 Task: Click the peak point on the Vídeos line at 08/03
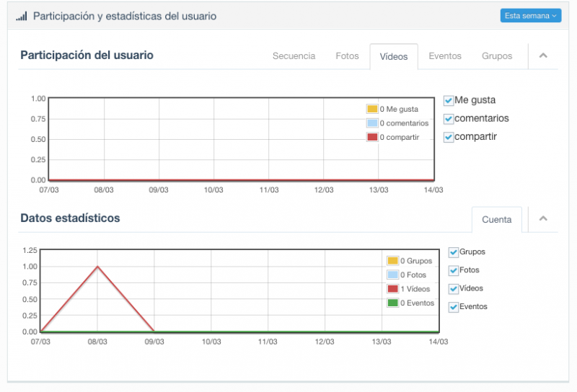pyautogui.click(x=97, y=267)
